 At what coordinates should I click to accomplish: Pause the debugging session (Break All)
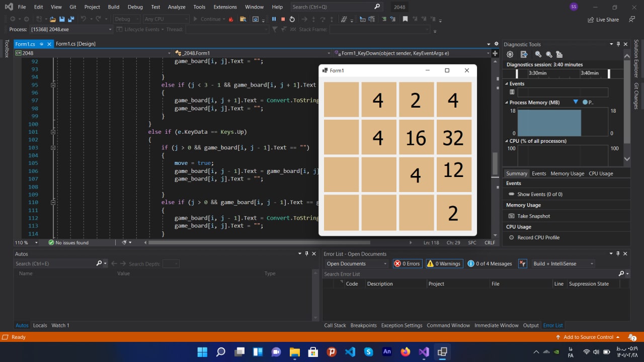point(274,19)
